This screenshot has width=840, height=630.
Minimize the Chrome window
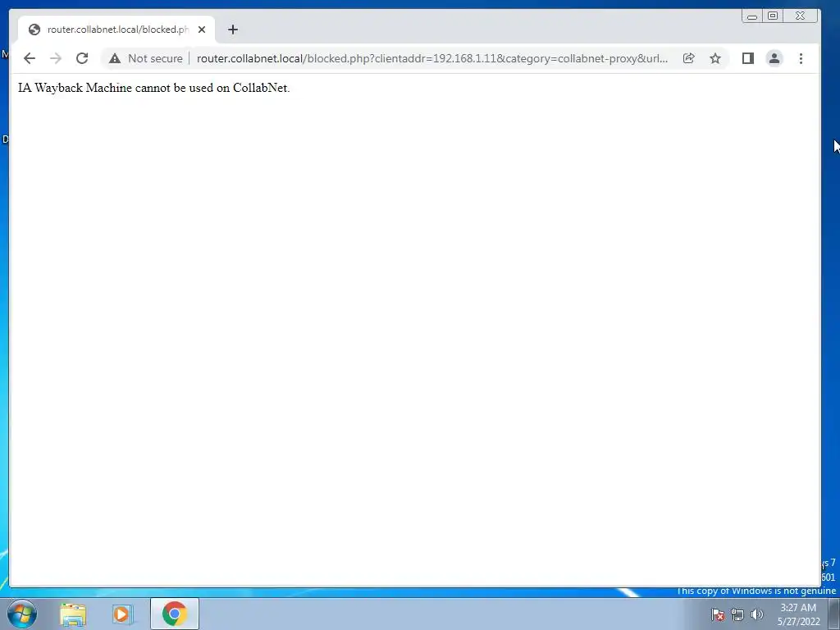[752, 16]
